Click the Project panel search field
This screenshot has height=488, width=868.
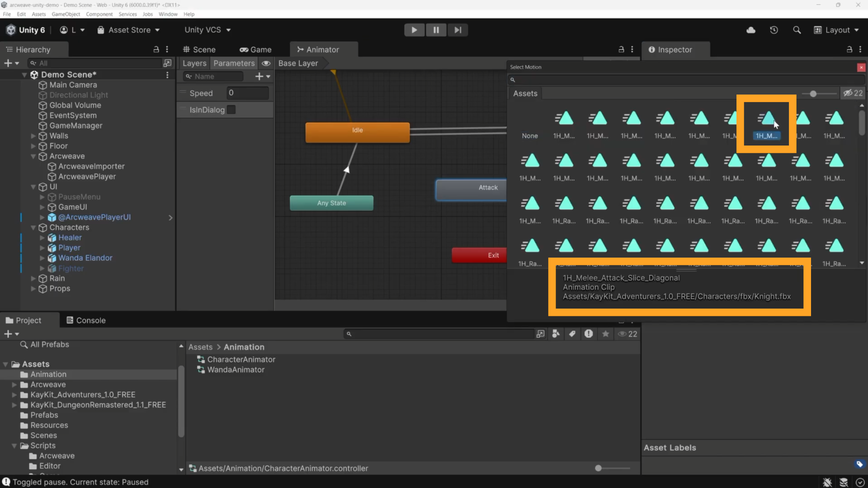coord(439,334)
